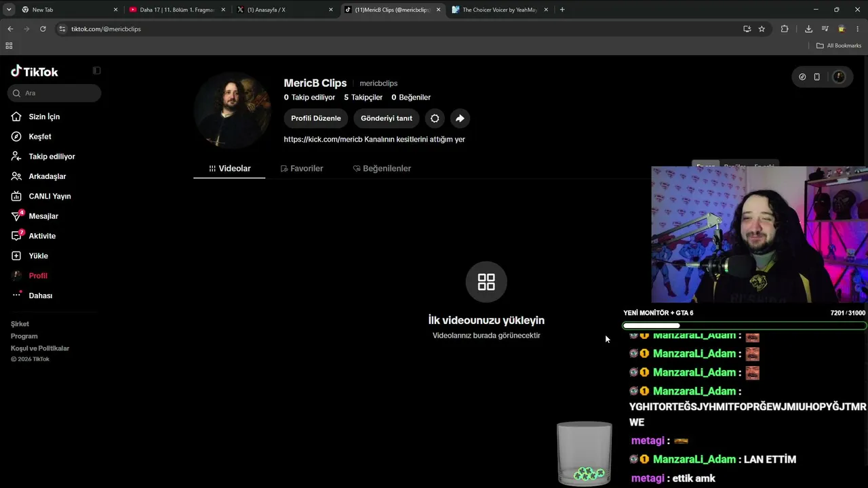The width and height of the screenshot is (868, 488).
Task: Click the share profile arrow icon
Action: point(460,118)
